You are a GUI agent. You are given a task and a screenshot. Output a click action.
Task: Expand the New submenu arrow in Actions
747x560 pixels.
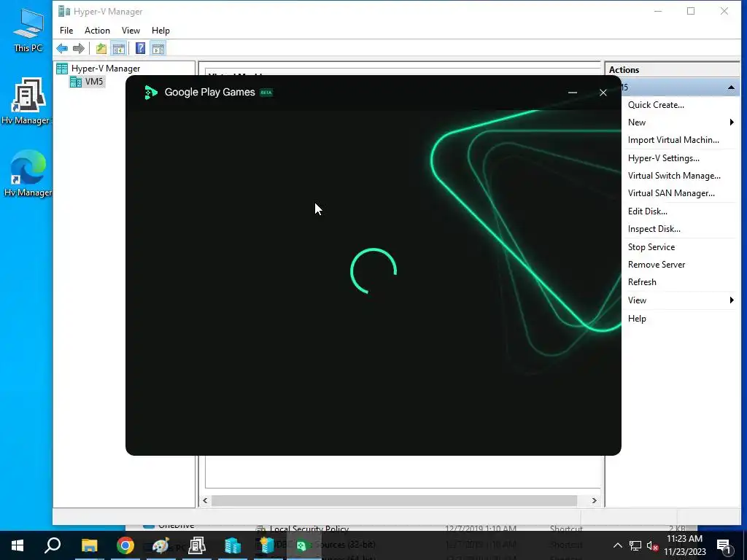(731, 122)
